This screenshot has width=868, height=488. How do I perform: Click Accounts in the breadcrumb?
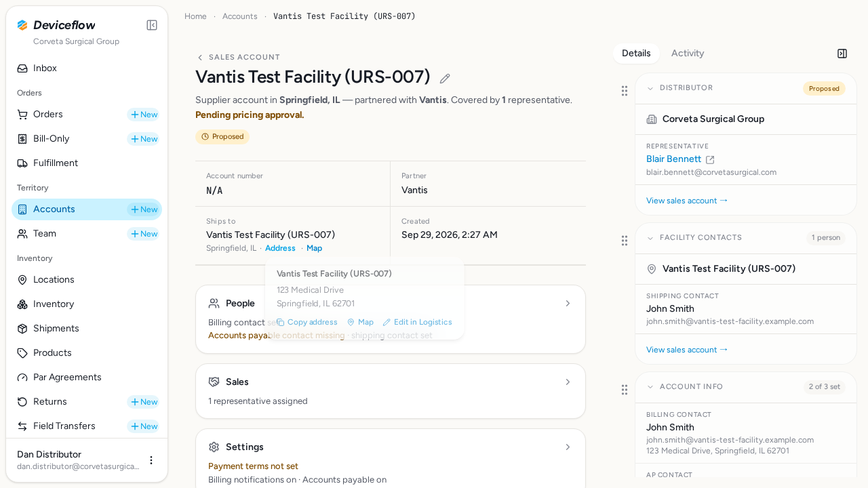(x=240, y=16)
